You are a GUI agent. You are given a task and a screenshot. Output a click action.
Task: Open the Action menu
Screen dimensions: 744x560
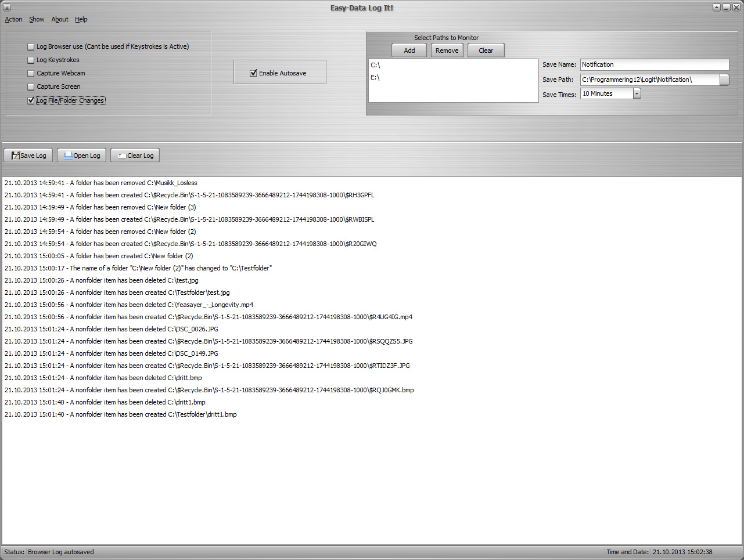pyautogui.click(x=13, y=19)
